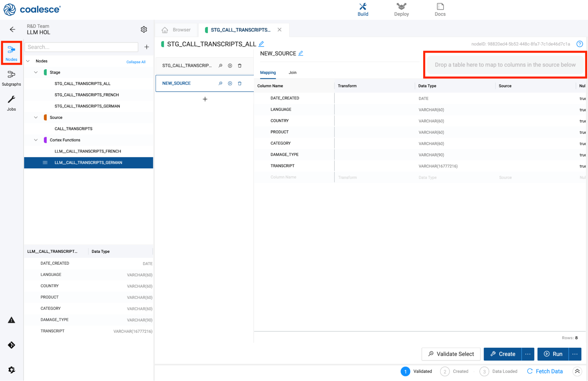Open the Git branch icon

coord(11,345)
